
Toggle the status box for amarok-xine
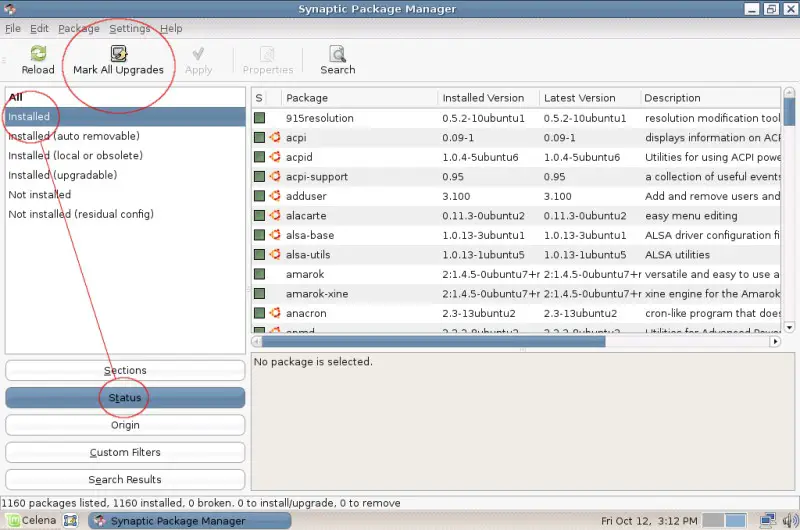(x=259, y=293)
